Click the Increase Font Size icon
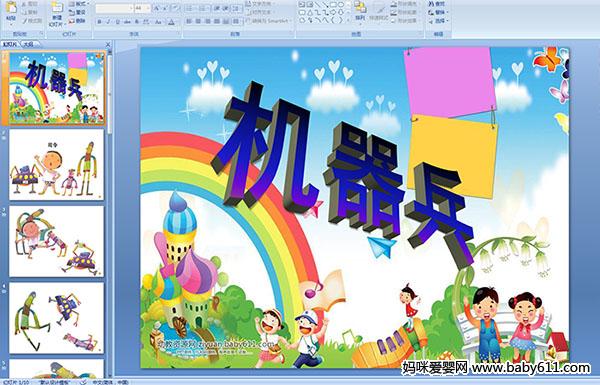600x385 pixels. (157, 8)
